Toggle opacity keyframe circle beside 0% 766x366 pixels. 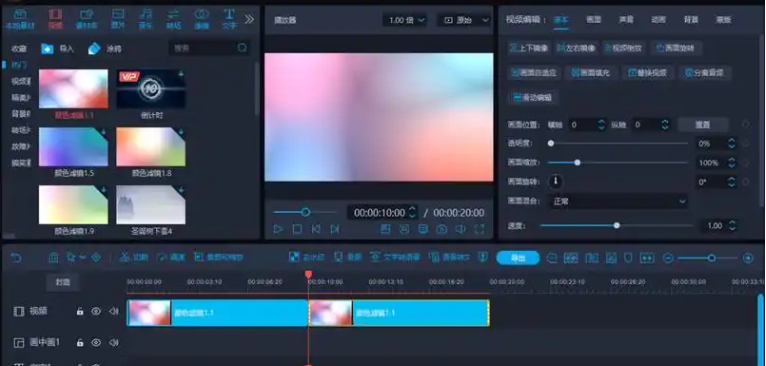coord(745,144)
